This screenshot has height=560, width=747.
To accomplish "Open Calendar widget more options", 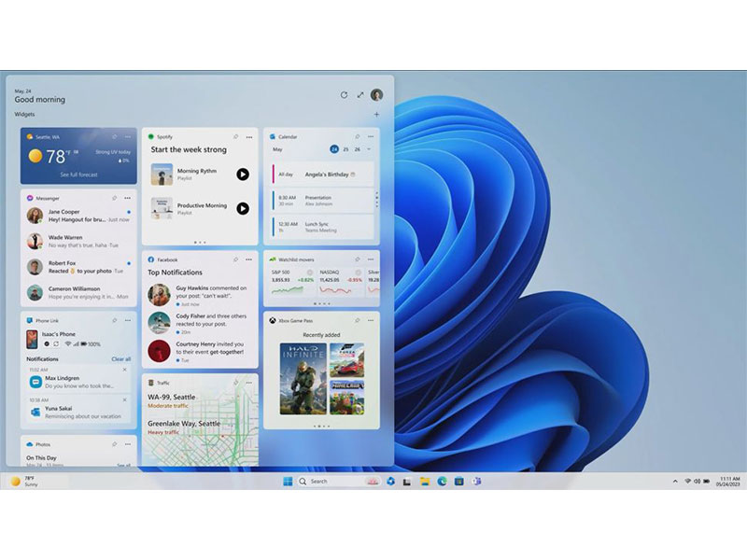I will (x=371, y=136).
